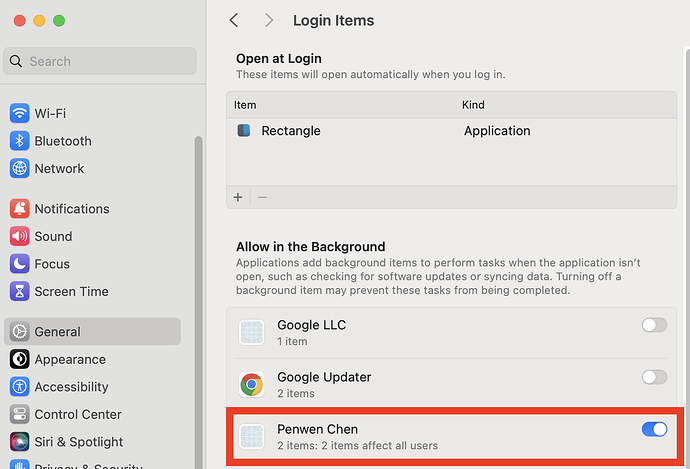This screenshot has height=469, width=690.
Task: Open the Sound speaker icon
Action: coord(19,236)
